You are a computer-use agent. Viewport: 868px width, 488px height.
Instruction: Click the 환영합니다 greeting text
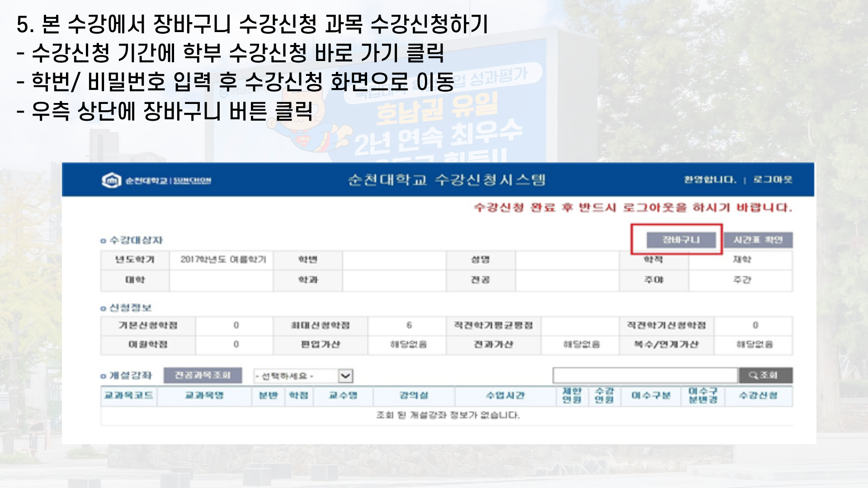[x=710, y=180]
